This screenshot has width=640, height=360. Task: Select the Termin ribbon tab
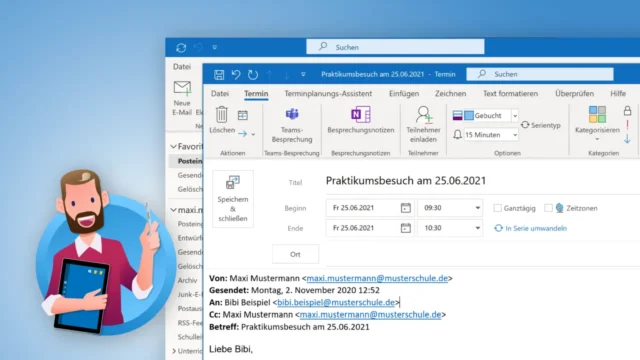256,93
